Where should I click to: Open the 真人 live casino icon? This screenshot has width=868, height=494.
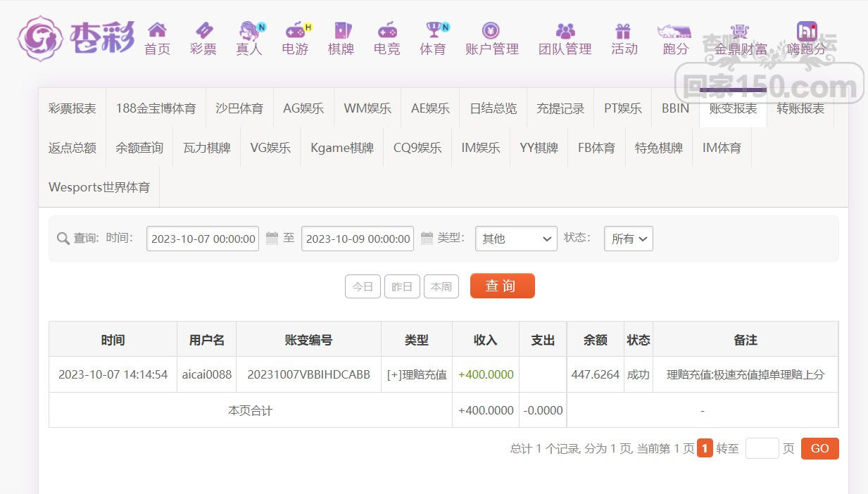[250, 30]
